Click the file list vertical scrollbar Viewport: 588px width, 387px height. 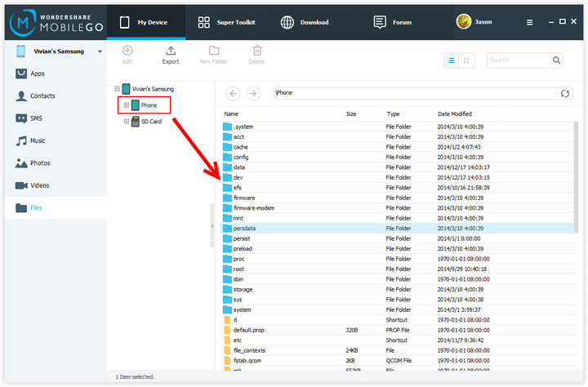point(576,177)
